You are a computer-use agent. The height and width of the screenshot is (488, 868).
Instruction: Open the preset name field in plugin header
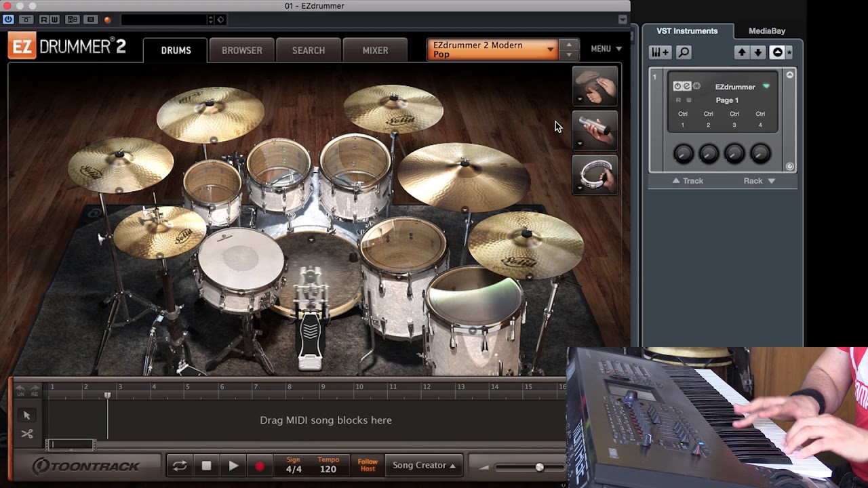click(x=163, y=20)
